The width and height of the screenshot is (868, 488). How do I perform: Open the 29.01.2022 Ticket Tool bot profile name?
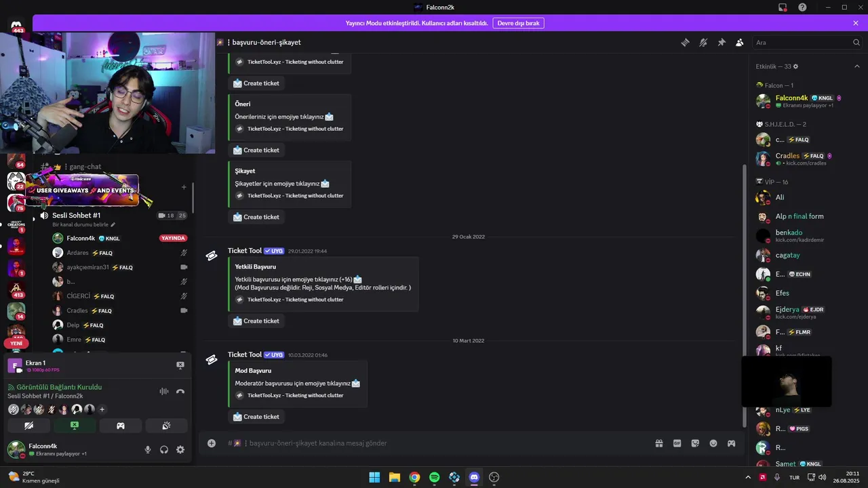point(245,251)
